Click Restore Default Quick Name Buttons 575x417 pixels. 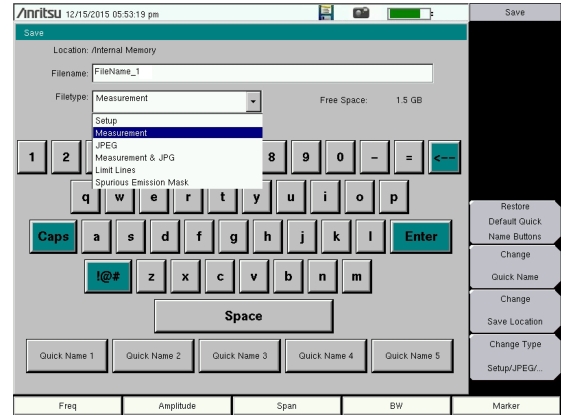(x=515, y=222)
